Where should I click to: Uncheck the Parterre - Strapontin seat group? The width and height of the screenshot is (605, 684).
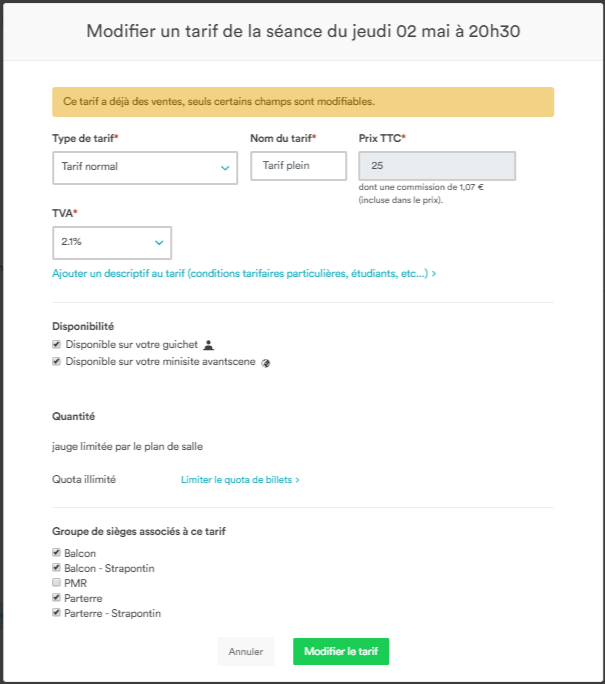[57, 613]
